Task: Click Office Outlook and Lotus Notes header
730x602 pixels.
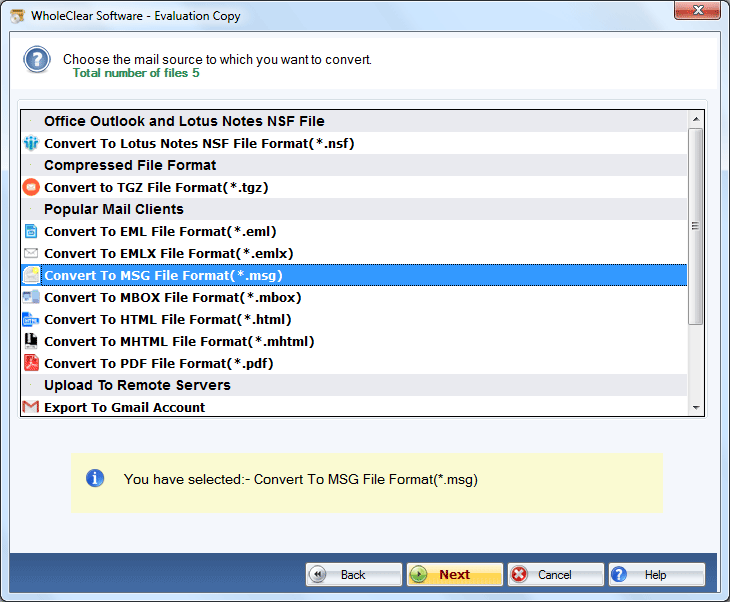Action: point(354,121)
